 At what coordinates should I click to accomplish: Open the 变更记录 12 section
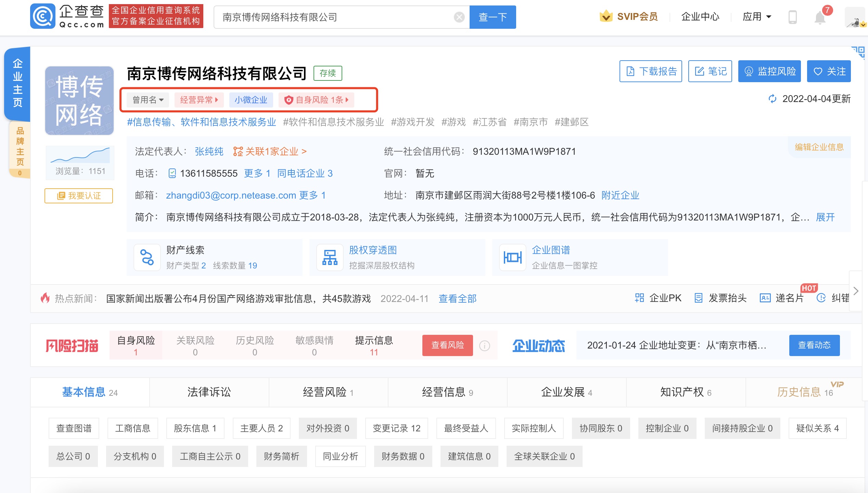(x=396, y=428)
